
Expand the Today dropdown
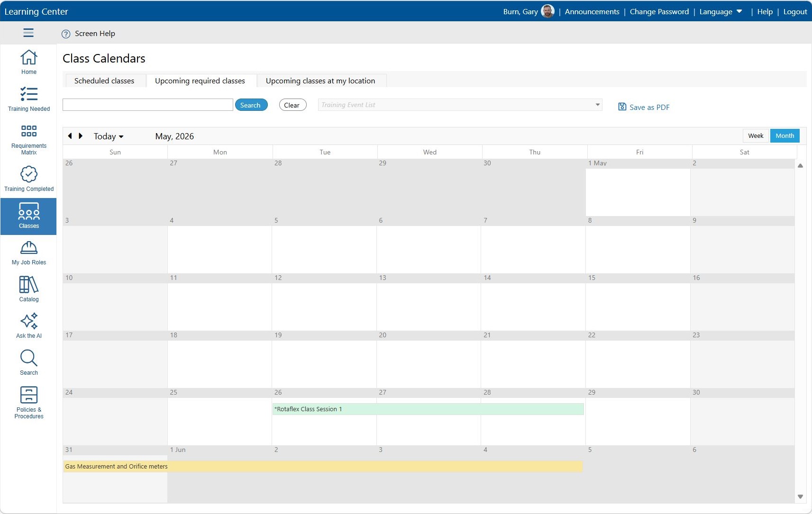tap(109, 136)
